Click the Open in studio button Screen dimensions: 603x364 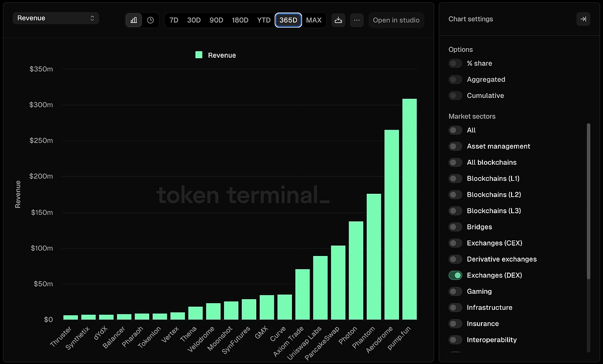(396, 20)
